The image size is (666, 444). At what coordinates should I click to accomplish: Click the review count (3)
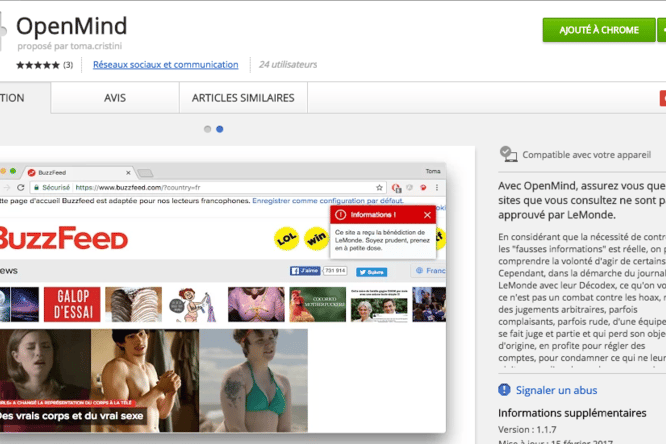(x=68, y=65)
